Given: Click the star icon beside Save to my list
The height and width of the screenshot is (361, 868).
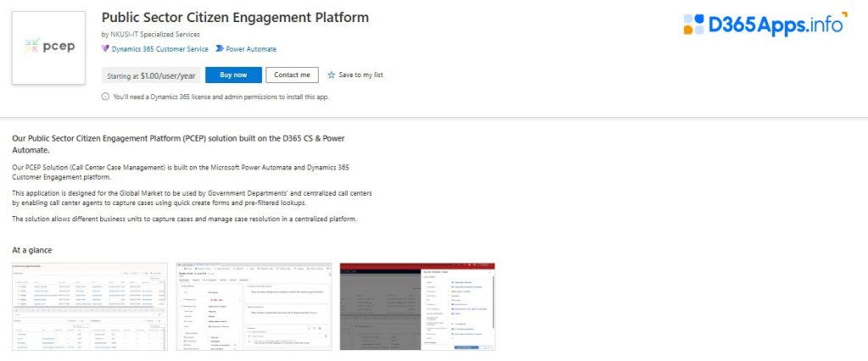Looking at the screenshot, I should pyautogui.click(x=331, y=75).
